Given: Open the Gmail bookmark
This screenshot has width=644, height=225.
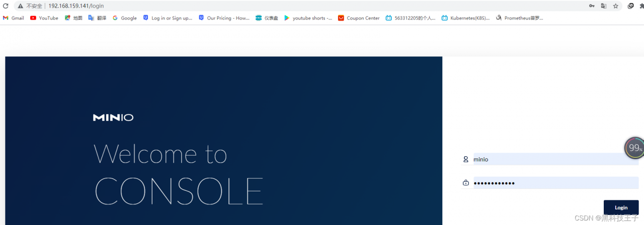Looking at the screenshot, I should tap(14, 18).
